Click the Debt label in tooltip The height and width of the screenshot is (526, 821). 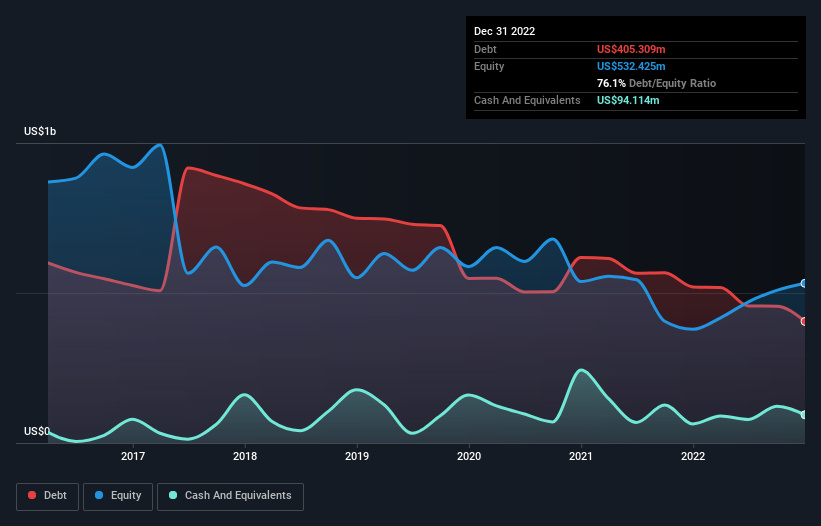tap(485, 49)
